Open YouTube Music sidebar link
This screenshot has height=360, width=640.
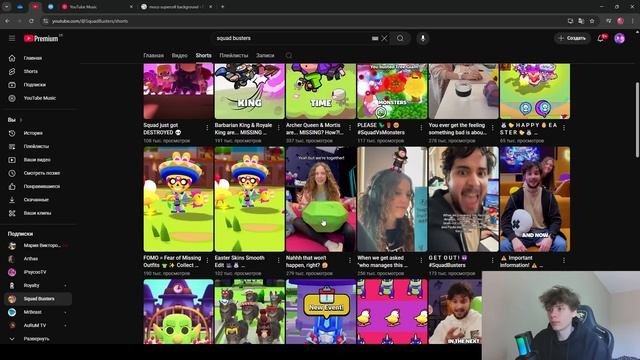click(x=39, y=98)
